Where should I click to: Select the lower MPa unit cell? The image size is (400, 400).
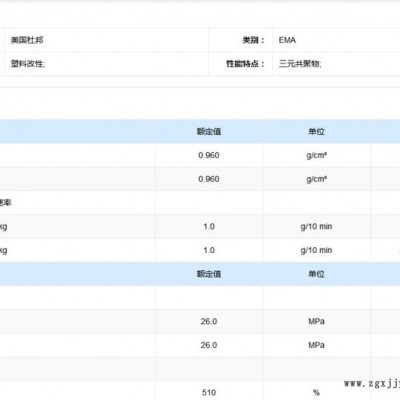[316, 345]
